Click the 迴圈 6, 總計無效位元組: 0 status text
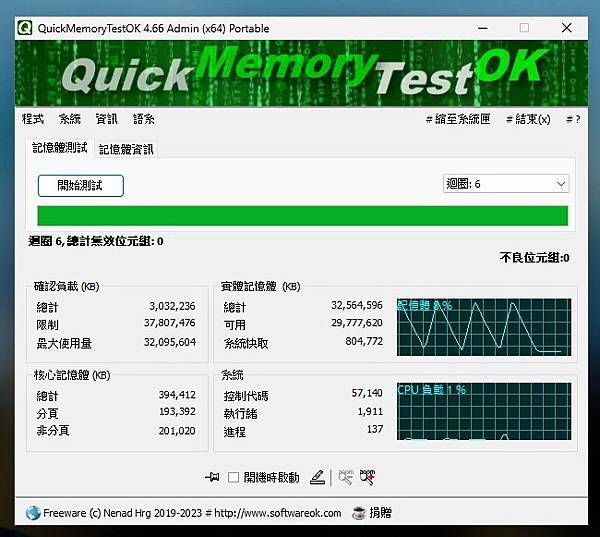Viewport: 600px width, 537px height. (96, 241)
